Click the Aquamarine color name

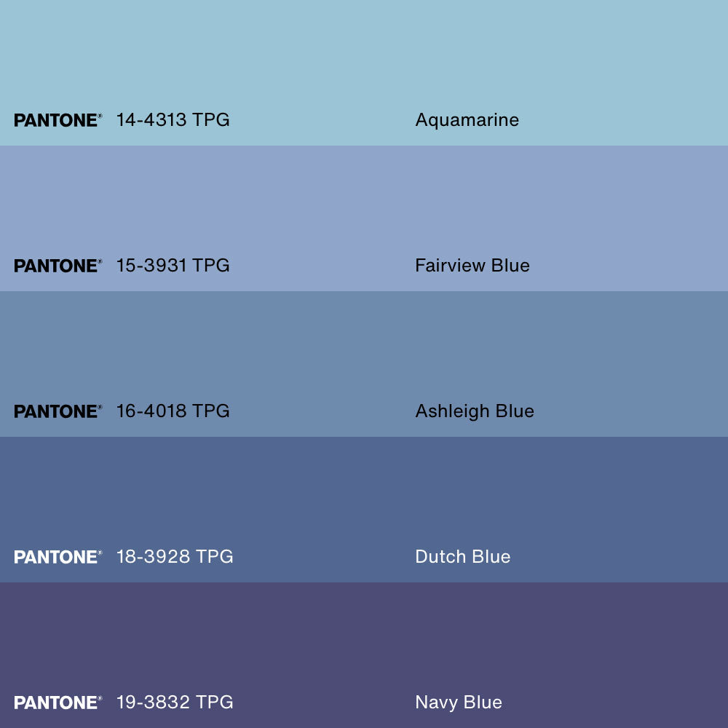pyautogui.click(x=467, y=120)
